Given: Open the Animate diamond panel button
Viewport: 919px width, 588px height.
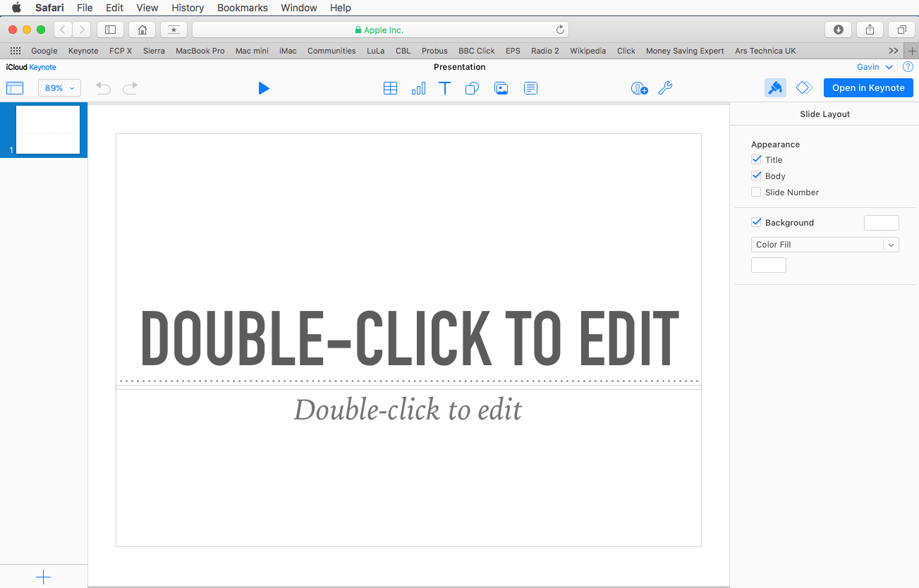Looking at the screenshot, I should tap(803, 87).
